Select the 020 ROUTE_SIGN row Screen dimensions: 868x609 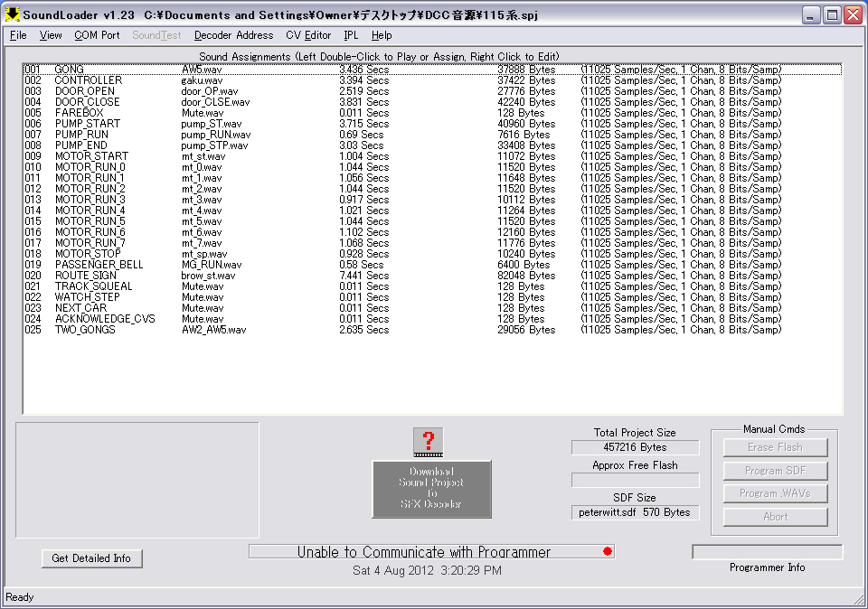click(x=432, y=276)
